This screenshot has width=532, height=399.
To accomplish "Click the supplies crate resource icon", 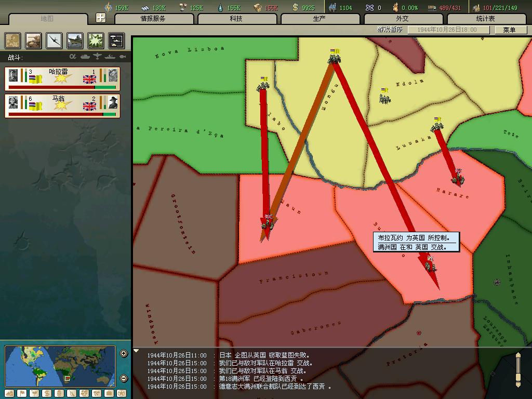I will [x=258, y=7].
